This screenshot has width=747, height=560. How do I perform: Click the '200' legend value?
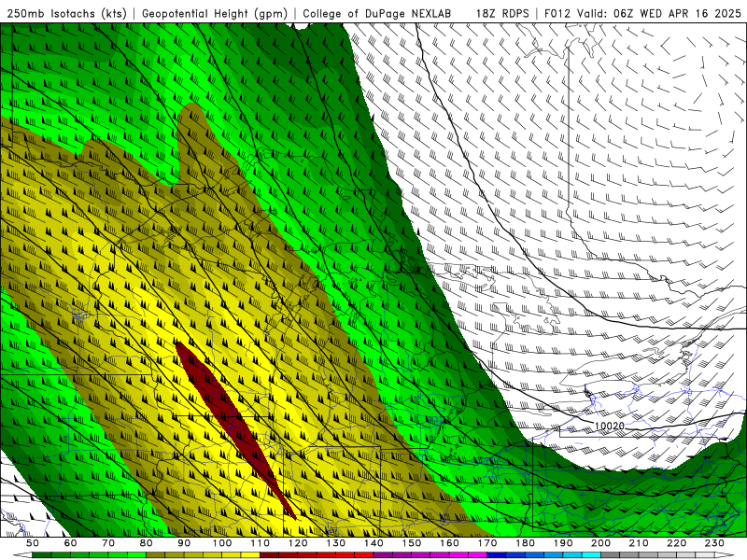[600, 543]
